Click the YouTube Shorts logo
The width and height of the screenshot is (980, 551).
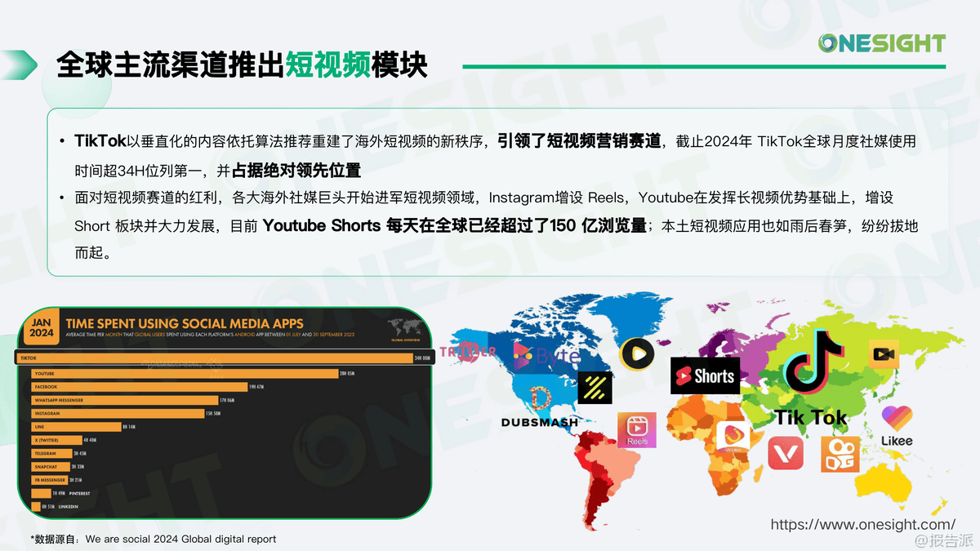coord(705,376)
